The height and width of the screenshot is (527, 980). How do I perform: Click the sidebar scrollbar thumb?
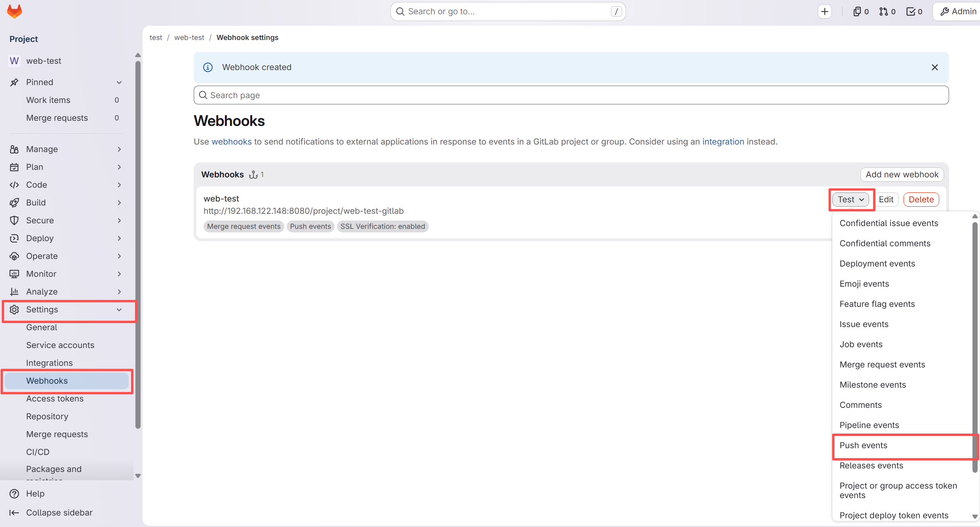[x=138, y=244]
